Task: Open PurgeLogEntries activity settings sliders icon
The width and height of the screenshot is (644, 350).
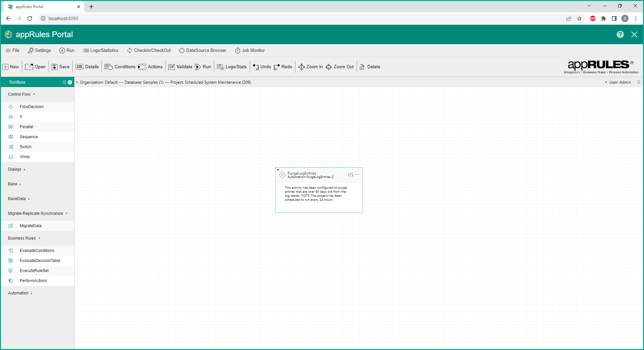Action: [x=350, y=175]
